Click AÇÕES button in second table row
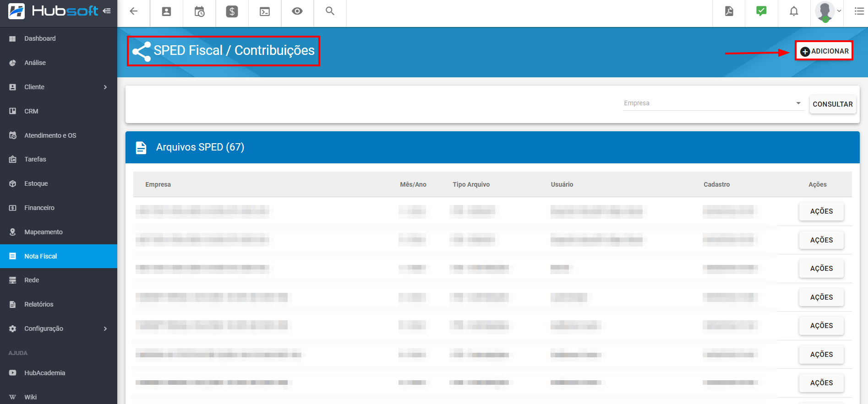Viewport: 868px width, 404px height. coord(821,240)
